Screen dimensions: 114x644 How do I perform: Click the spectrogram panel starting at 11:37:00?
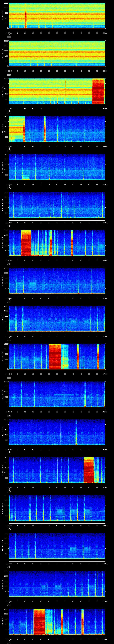coord(57,16)
